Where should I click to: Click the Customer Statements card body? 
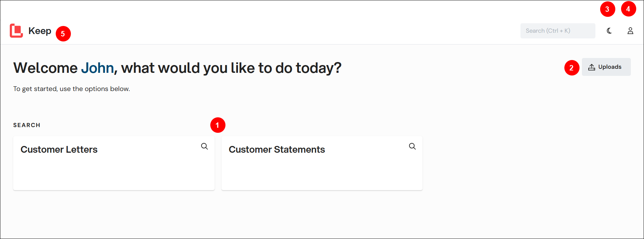321,172
